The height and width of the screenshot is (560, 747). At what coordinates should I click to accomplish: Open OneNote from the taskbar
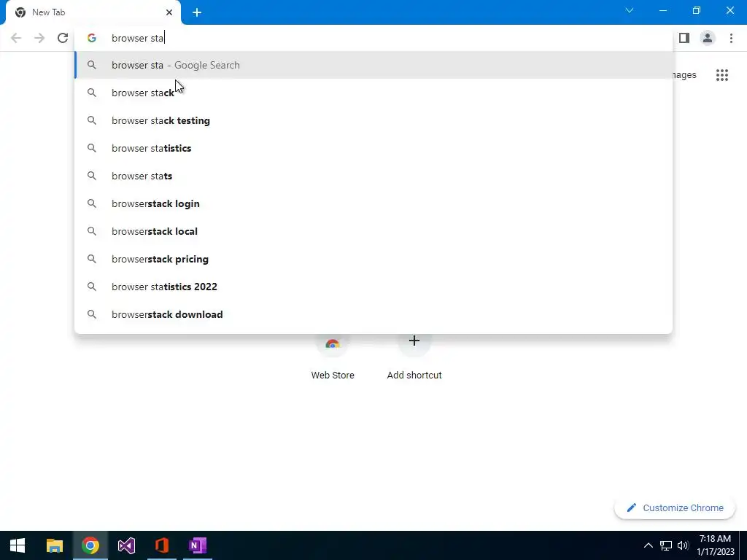point(197,545)
